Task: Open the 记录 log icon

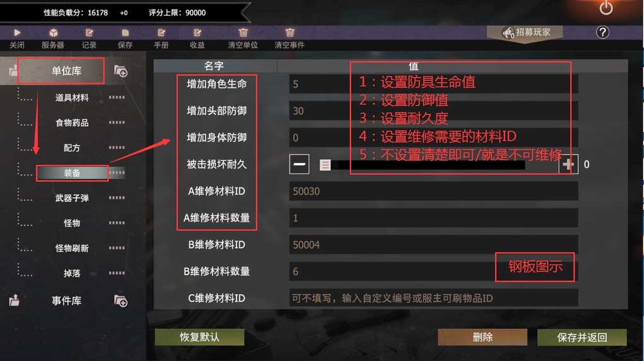Action: tap(89, 32)
